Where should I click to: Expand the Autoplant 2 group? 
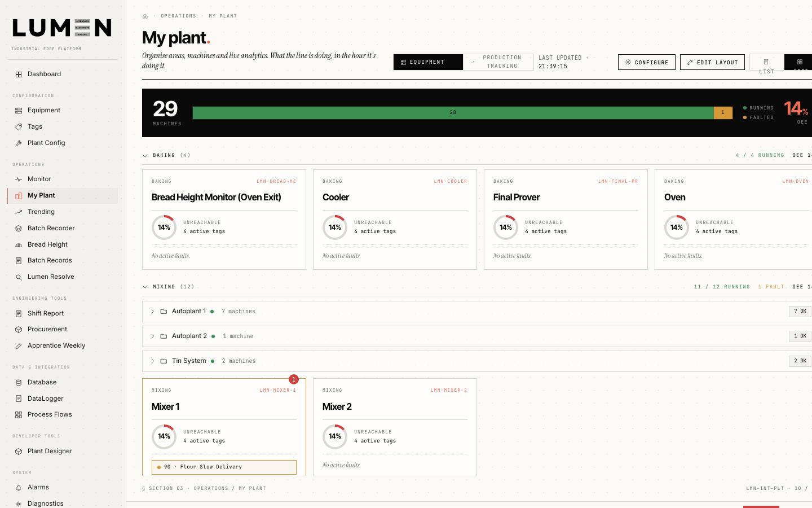tap(152, 336)
